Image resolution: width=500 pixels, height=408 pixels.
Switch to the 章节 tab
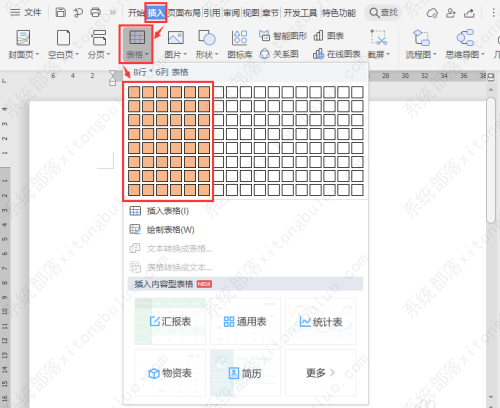coord(270,13)
